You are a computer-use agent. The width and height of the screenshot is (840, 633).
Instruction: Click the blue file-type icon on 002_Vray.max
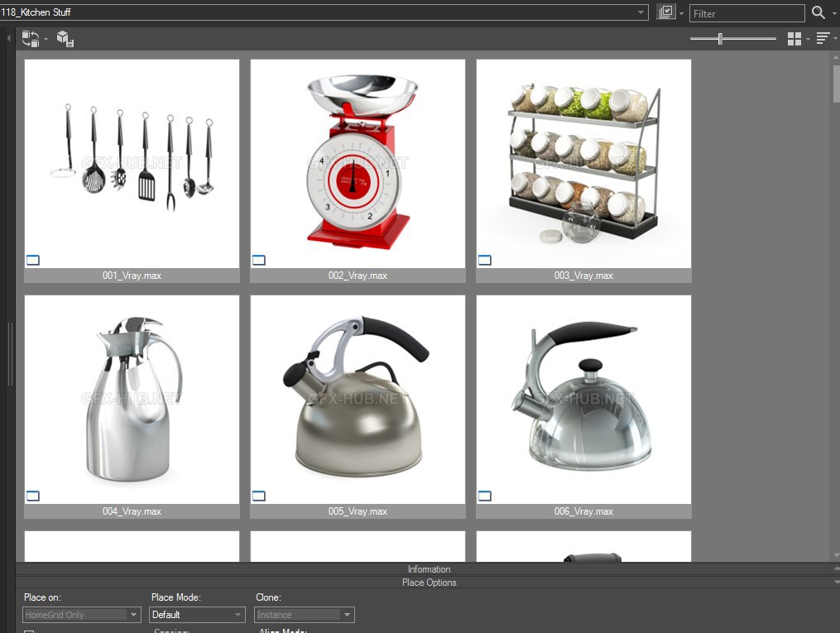[259, 261]
